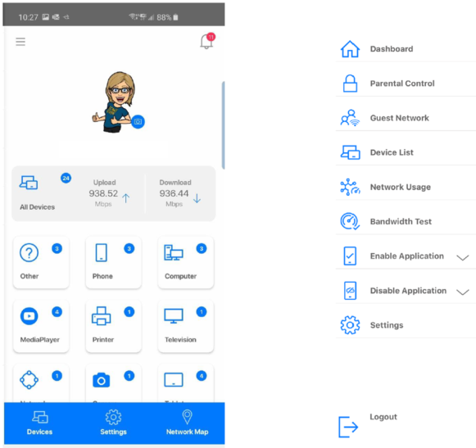
Task: Open the hamburger menu icon
Action: tap(20, 42)
